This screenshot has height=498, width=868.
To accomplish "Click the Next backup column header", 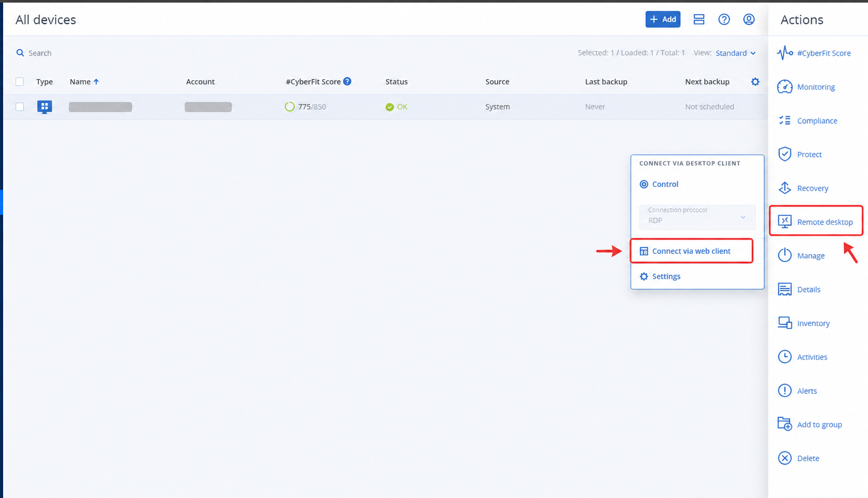I will [707, 82].
